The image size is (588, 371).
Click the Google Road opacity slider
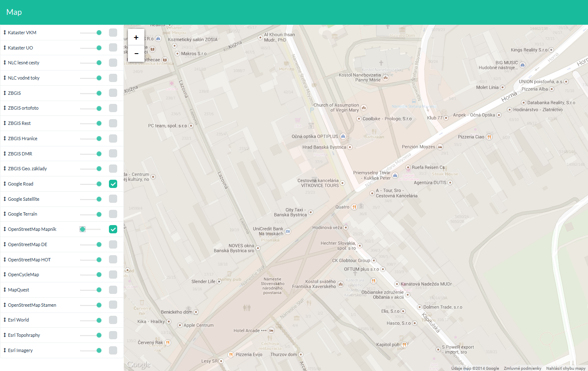[91, 184]
